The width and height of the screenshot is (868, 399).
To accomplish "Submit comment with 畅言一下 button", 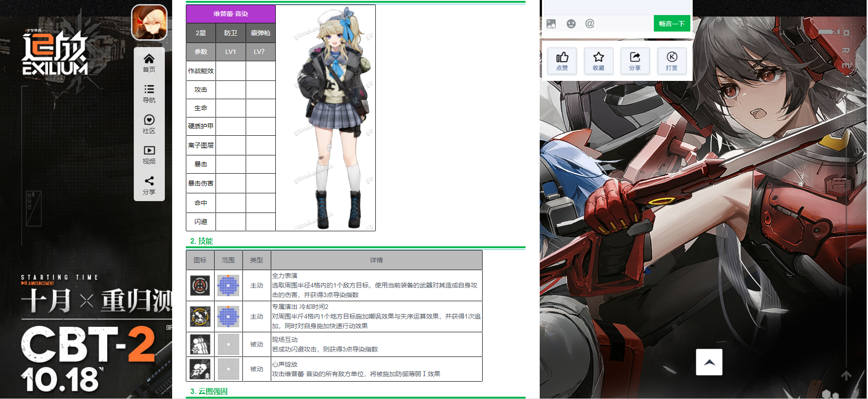I will point(672,24).
